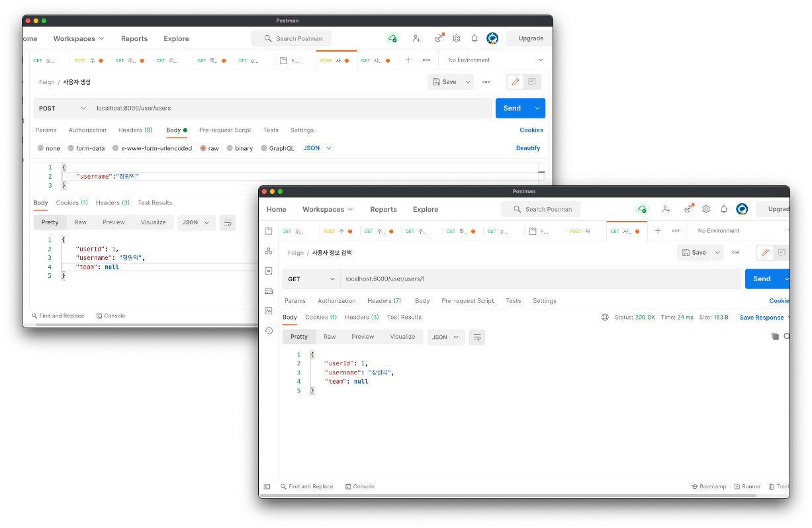
Task: Open No Environment dropdown in back window
Action: tap(495, 60)
